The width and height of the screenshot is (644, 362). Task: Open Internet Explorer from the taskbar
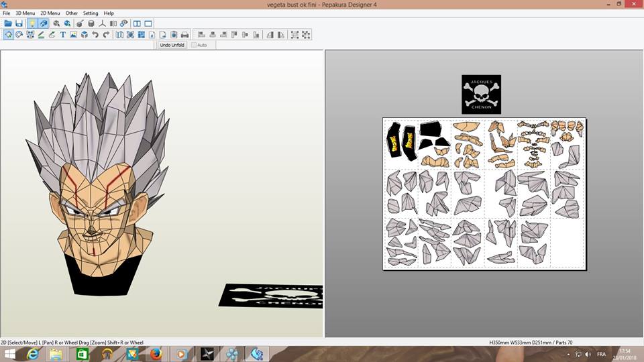pos(32,354)
